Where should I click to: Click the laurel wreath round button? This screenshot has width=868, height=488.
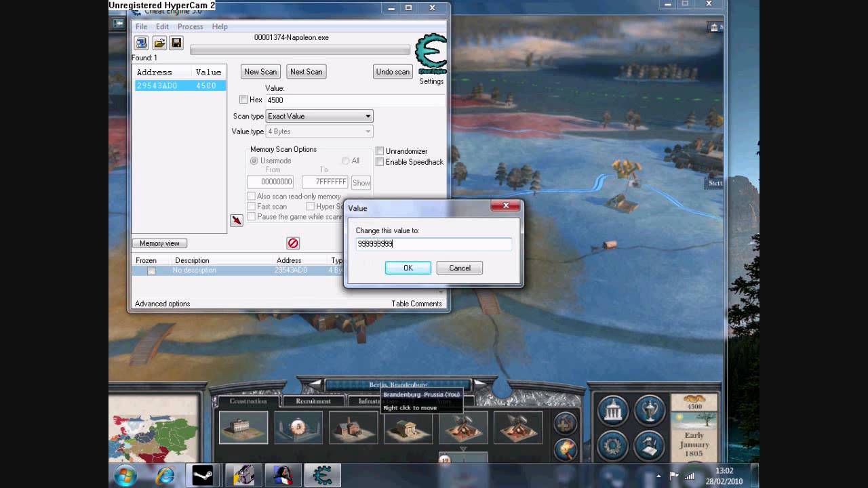(x=612, y=447)
